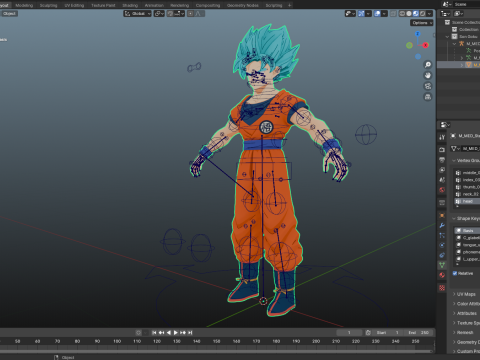Screen dimensions: 480x360
Task: Open the Render properties tab icon
Action: click(x=442, y=150)
